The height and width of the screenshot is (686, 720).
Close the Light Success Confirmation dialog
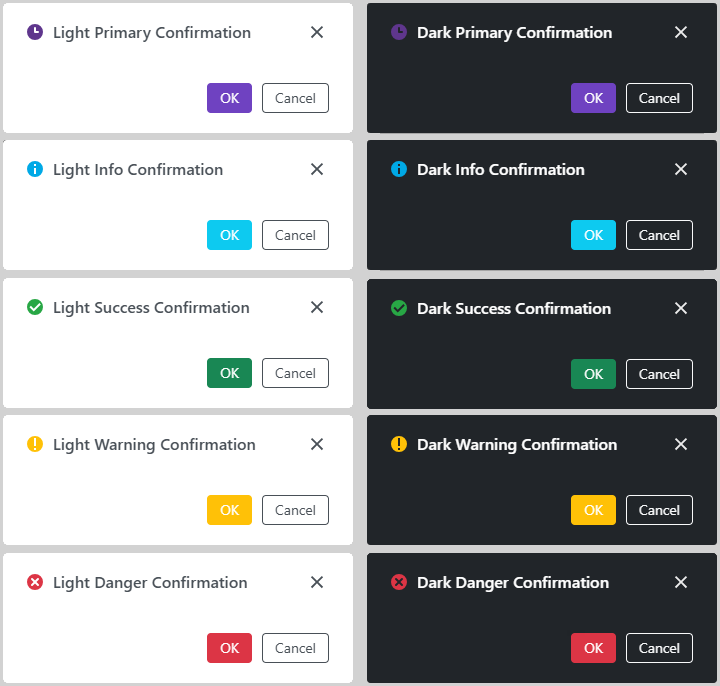[317, 307]
